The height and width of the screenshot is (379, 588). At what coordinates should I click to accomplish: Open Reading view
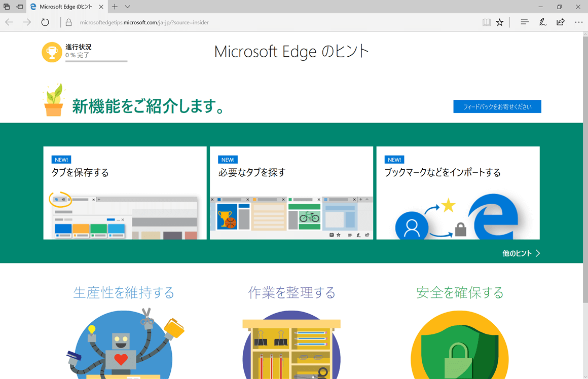(487, 22)
